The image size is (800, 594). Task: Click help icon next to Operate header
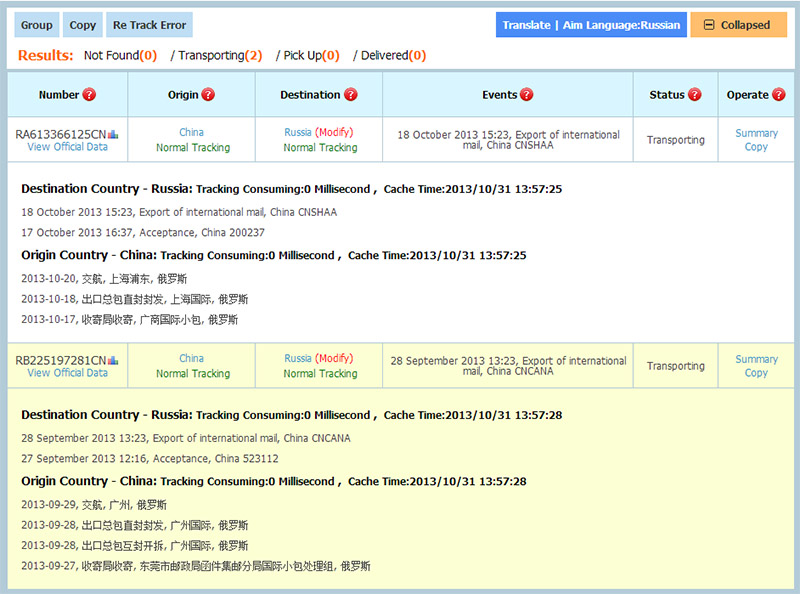(x=779, y=94)
